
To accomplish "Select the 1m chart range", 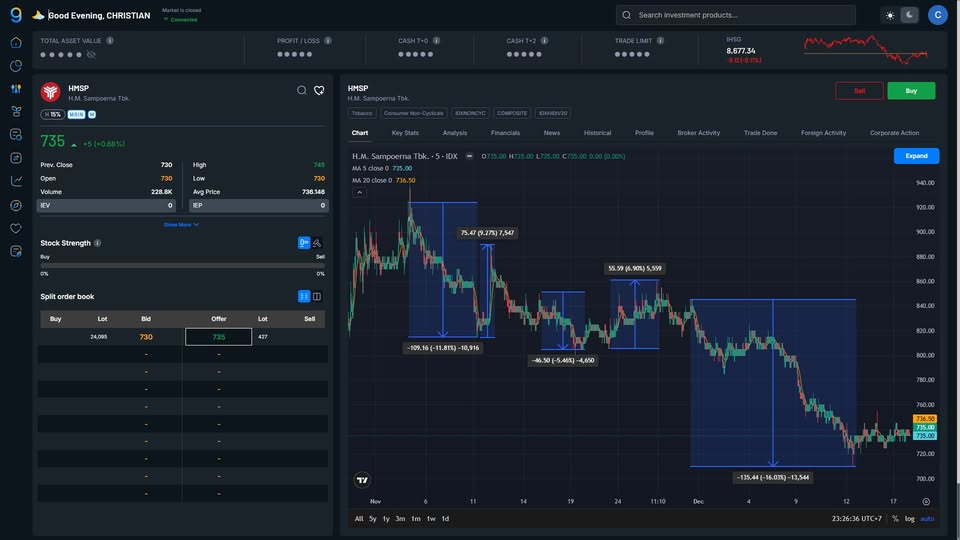I will (x=415, y=518).
